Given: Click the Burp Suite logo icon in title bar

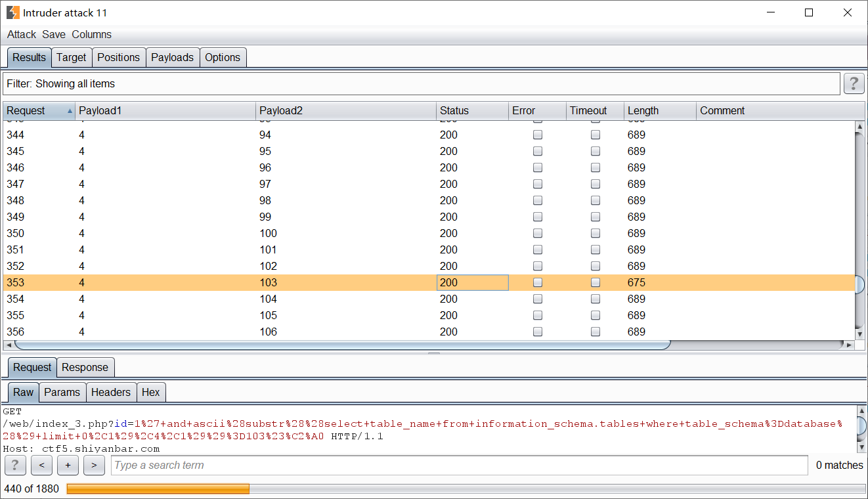Looking at the screenshot, I should [12, 12].
